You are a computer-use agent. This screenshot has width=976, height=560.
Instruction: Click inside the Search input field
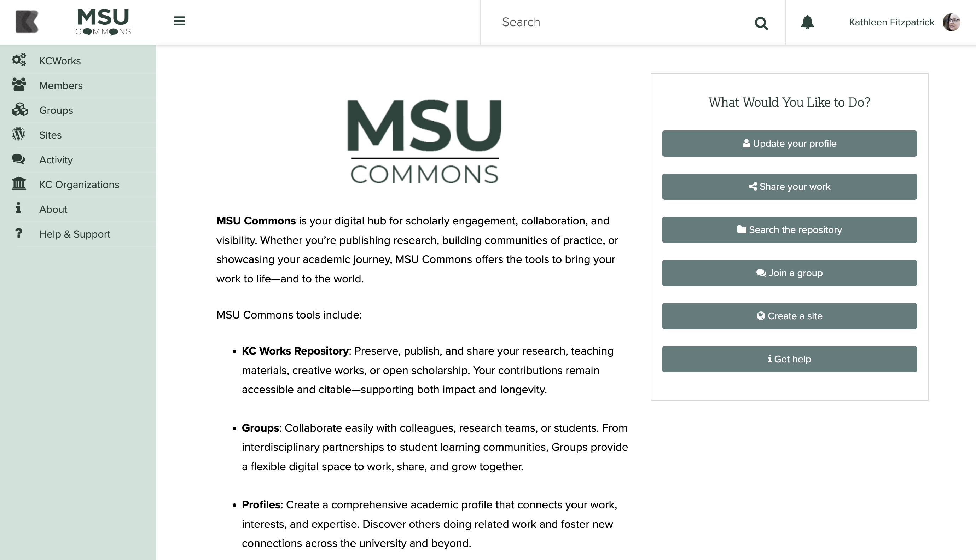point(616,22)
